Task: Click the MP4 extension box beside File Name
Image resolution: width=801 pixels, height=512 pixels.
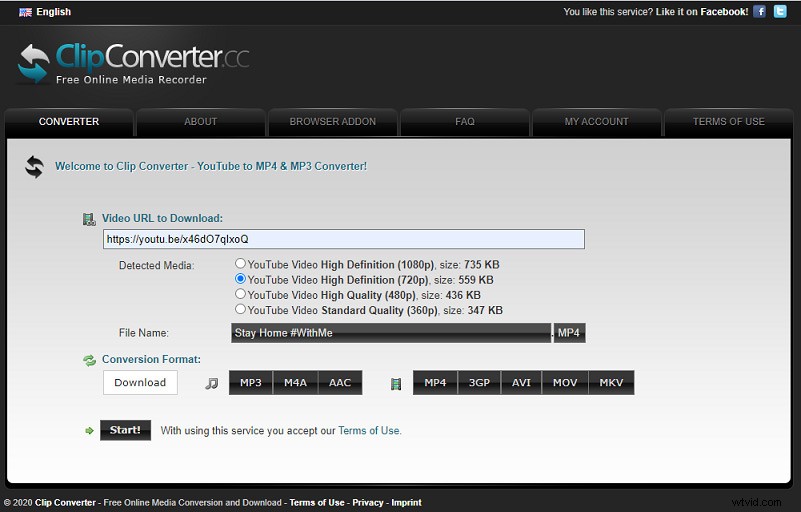Action: tap(570, 333)
